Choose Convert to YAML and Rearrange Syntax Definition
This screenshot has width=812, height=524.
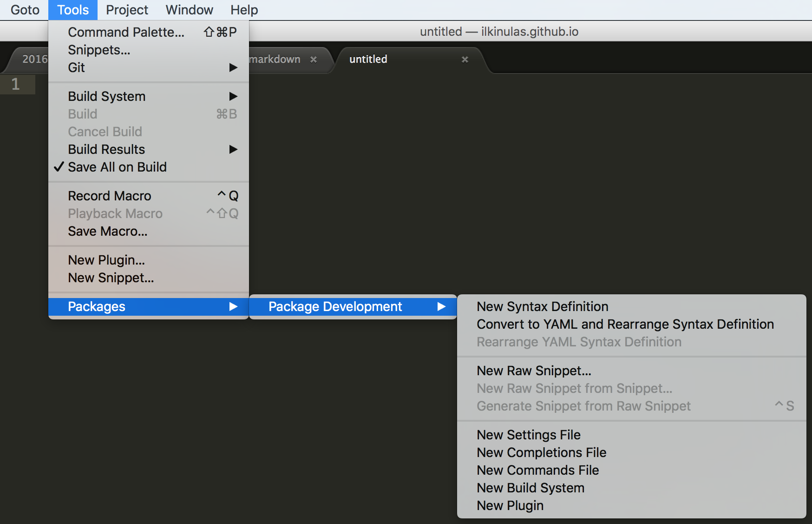click(632, 324)
